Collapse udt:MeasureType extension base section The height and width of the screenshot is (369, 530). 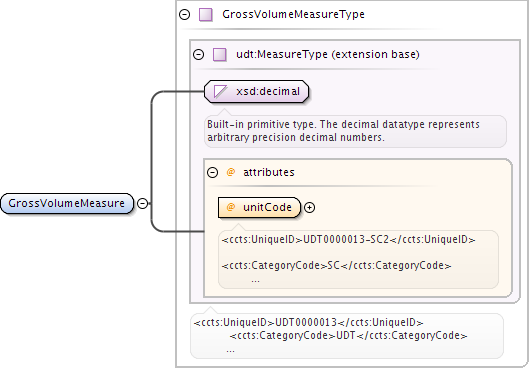(198, 54)
